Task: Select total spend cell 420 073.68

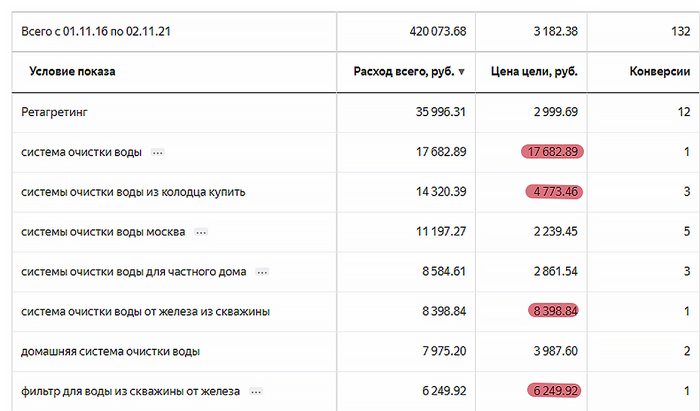Action: [x=438, y=31]
